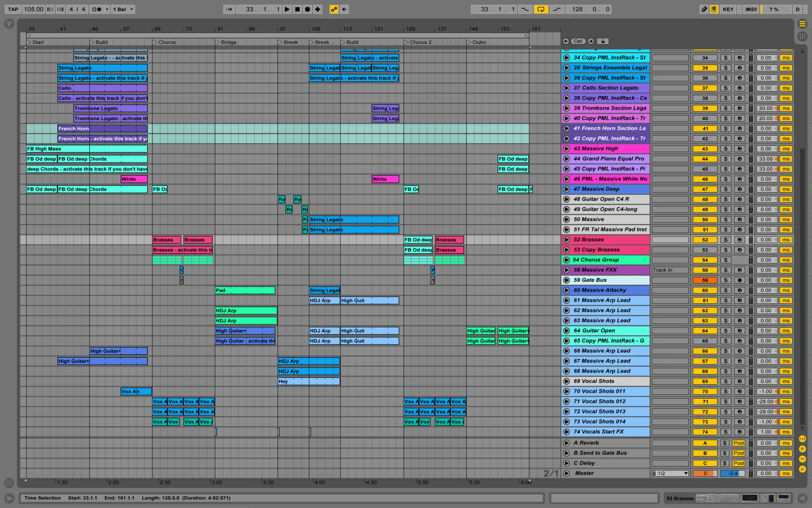Select the Hey clip
The width and height of the screenshot is (812, 508).
pyautogui.click(x=309, y=381)
